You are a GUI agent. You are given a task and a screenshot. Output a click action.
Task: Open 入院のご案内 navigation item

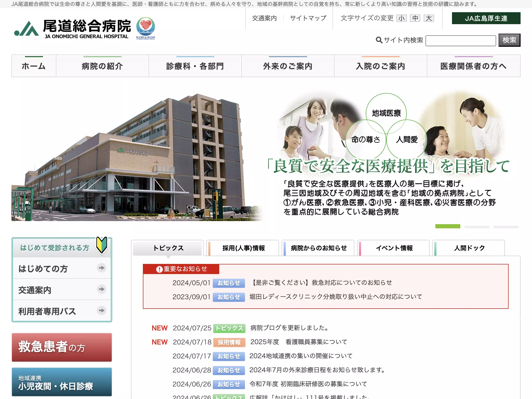click(381, 66)
